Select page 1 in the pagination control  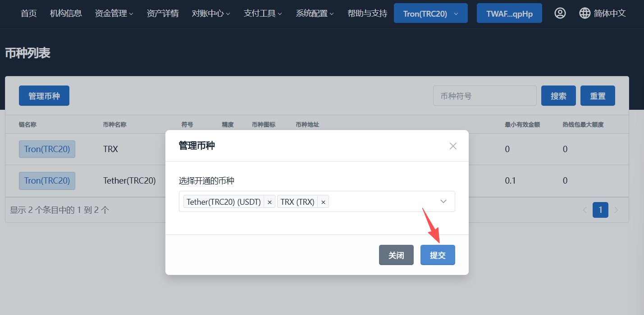click(600, 210)
